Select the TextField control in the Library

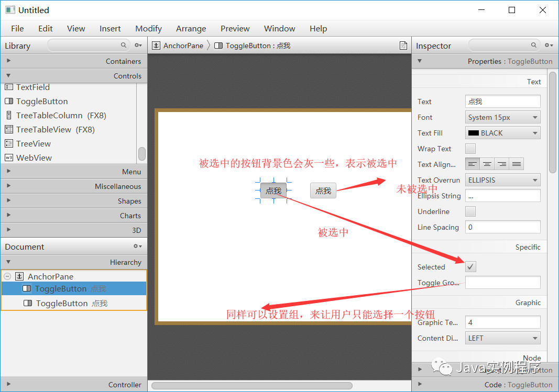click(x=31, y=87)
